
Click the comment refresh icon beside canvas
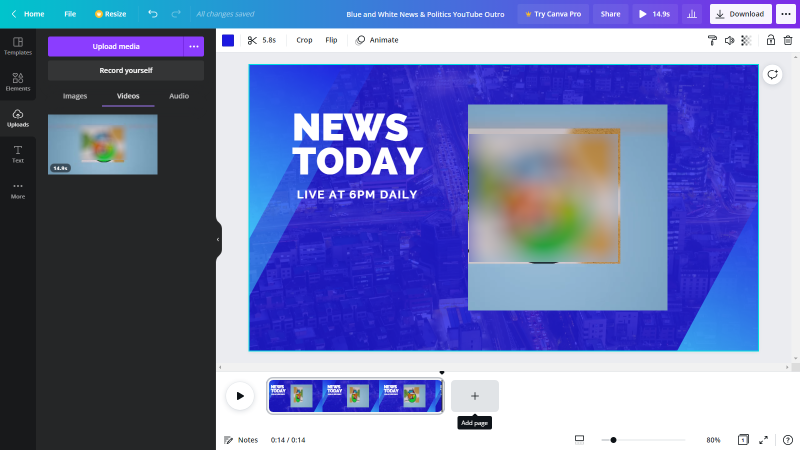pyautogui.click(x=772, y=74)
